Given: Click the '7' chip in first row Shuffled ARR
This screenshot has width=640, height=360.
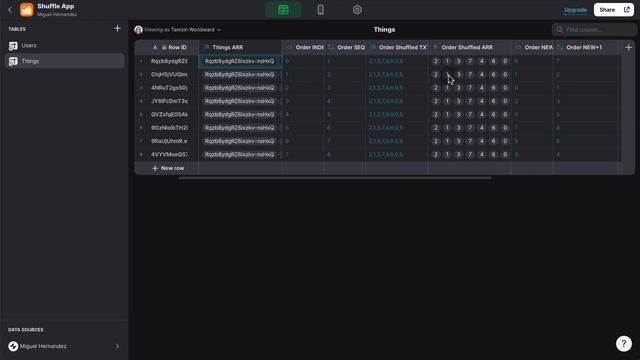Looking at the screenshot, I should (470, 61).
